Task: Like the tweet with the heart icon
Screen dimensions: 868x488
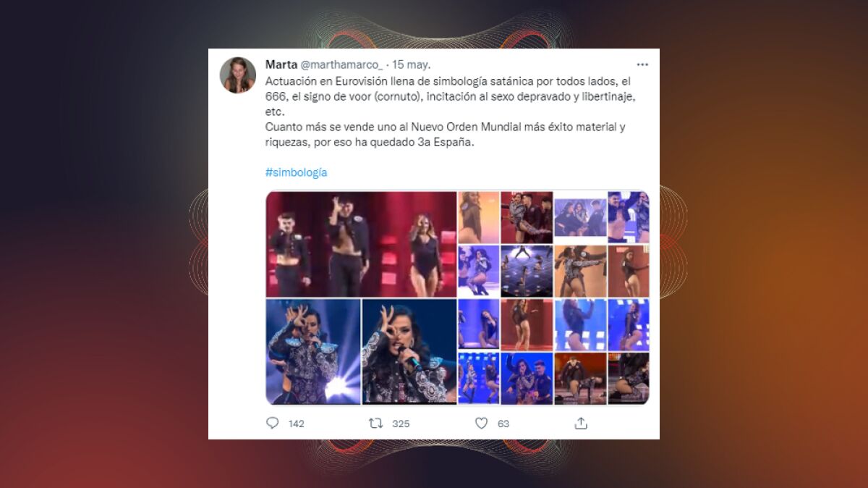Action: tap(481, 423)
